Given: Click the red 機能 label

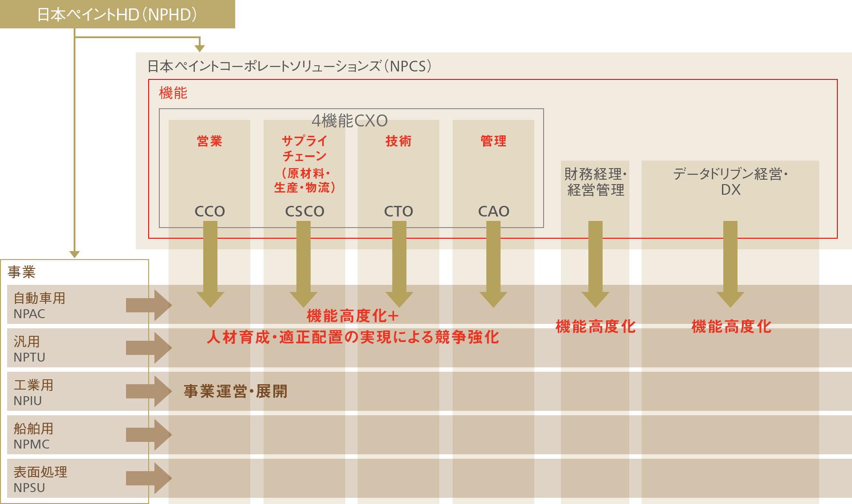Looking at the screenshot, I should point(173,93).
